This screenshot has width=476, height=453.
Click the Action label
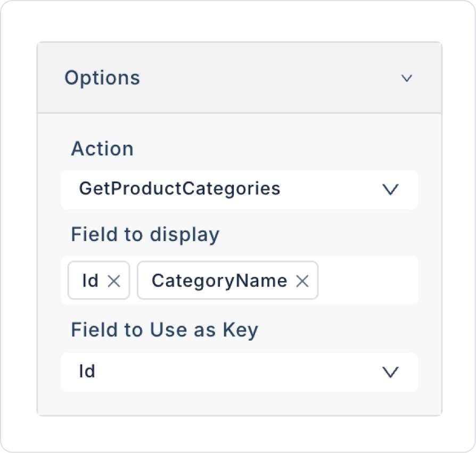tap(102, 149)
